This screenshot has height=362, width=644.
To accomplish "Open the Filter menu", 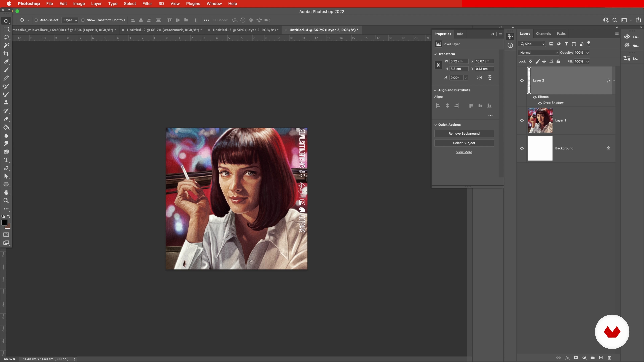I will [x=147, y=4].
